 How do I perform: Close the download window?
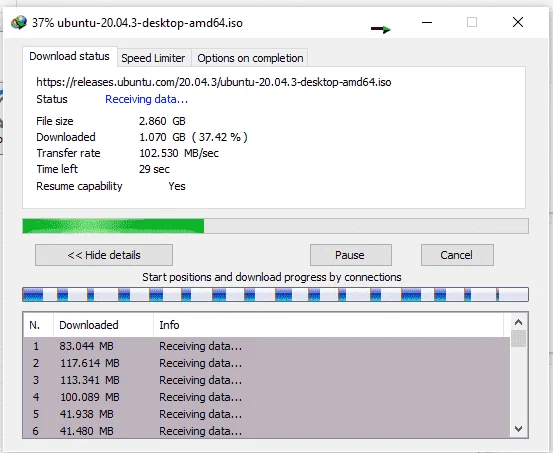(x=518, y=23)
